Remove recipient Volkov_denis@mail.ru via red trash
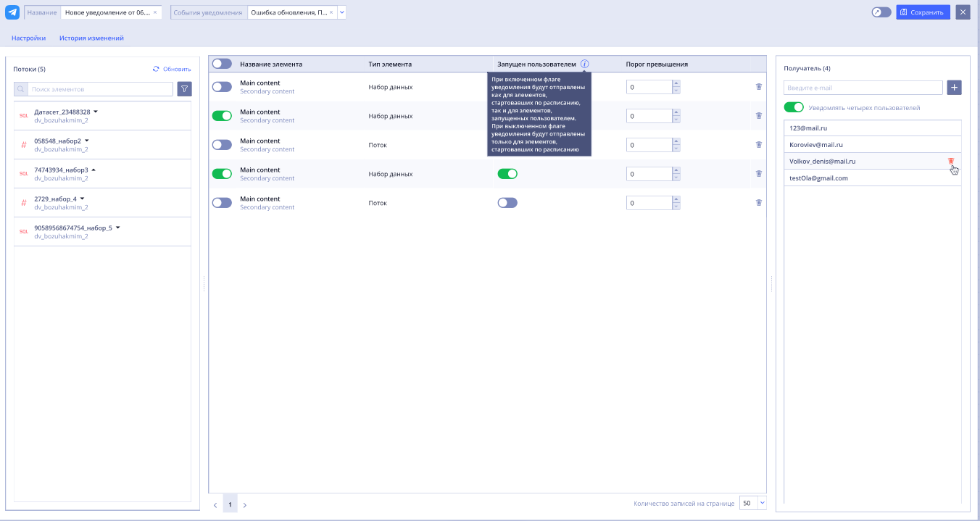Image resolution: width=980 pixels, height=521 pixels. click(x=951, y=161)
